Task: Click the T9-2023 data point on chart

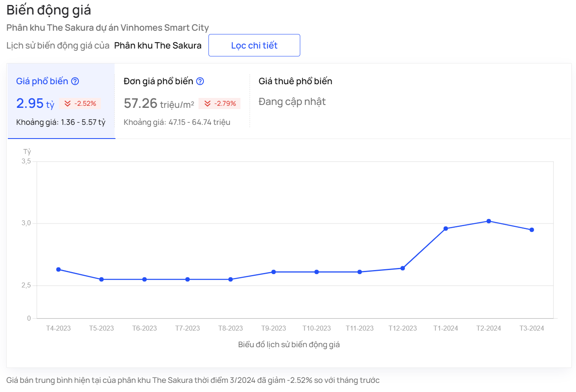Action: click(274, 272)
